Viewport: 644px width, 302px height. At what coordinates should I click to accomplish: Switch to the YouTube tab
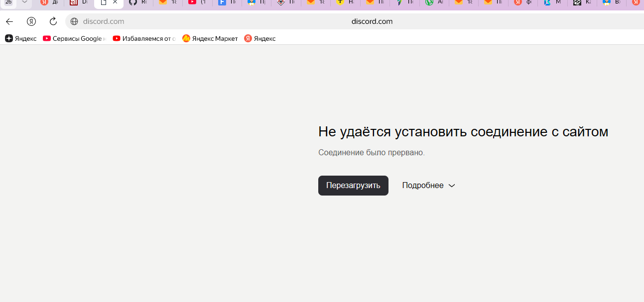pos(197,2)
